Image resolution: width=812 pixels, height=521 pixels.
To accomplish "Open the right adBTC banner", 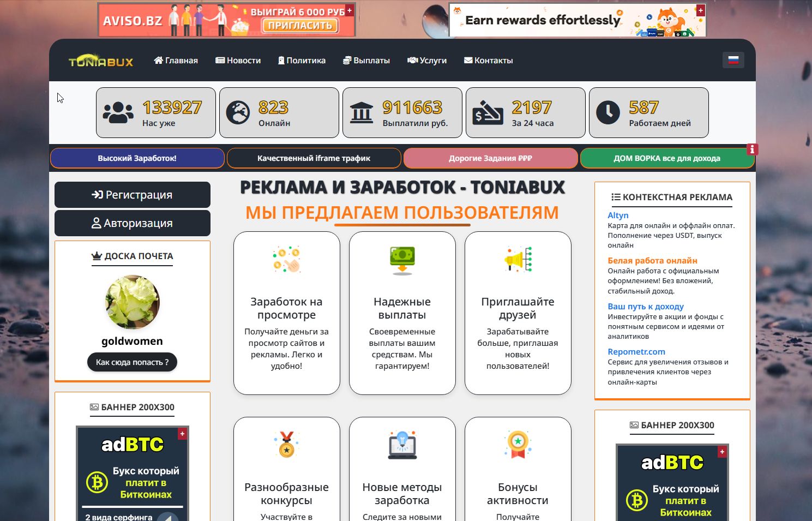I will [672, 482].
